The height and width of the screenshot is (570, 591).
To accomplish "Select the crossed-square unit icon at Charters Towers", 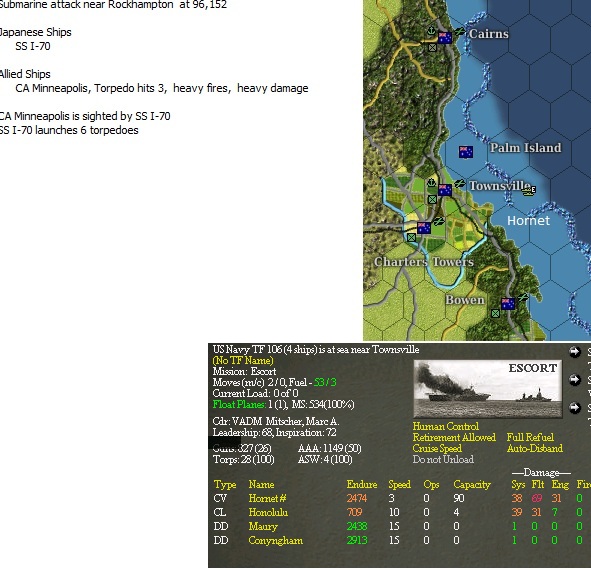I will click(411, 238).
